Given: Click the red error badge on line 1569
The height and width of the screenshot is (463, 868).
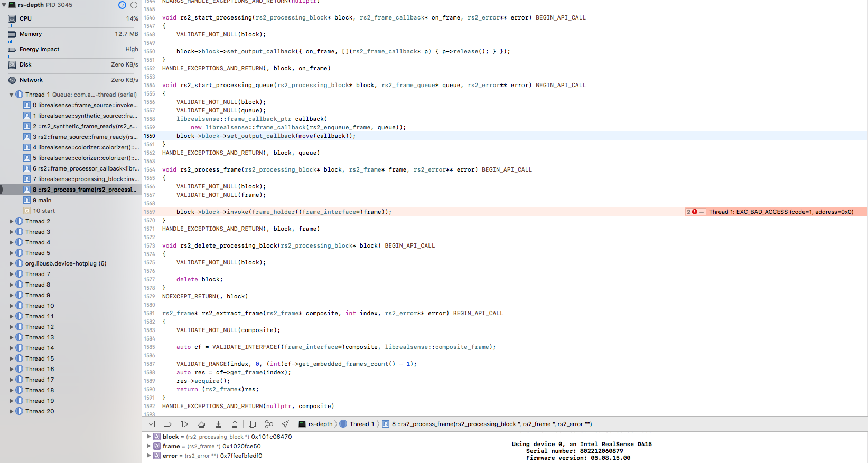Looking at the screenshot, I should (x=695, y=212).
